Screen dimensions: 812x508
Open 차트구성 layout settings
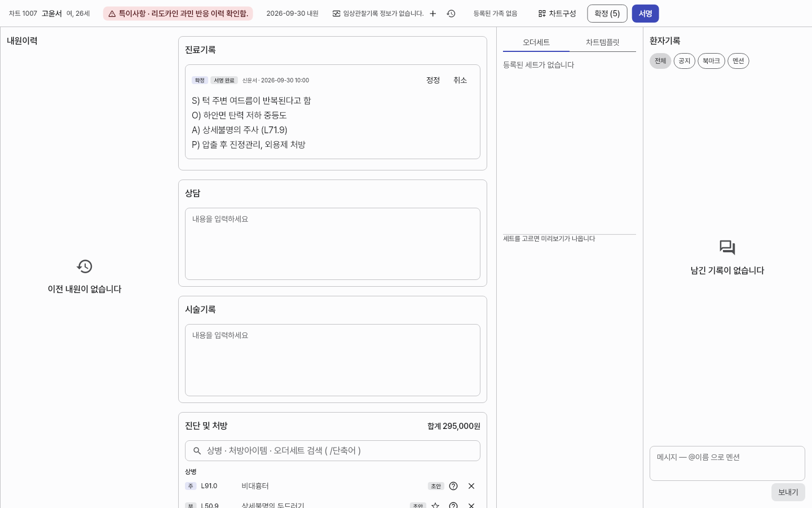click(557, 14)
